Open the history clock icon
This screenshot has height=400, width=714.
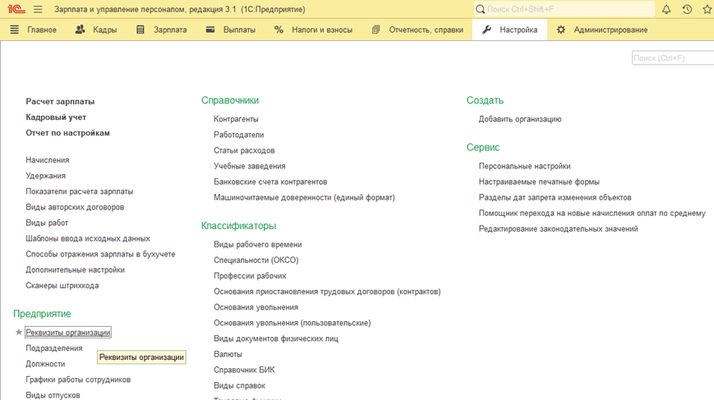coord(686,9)
